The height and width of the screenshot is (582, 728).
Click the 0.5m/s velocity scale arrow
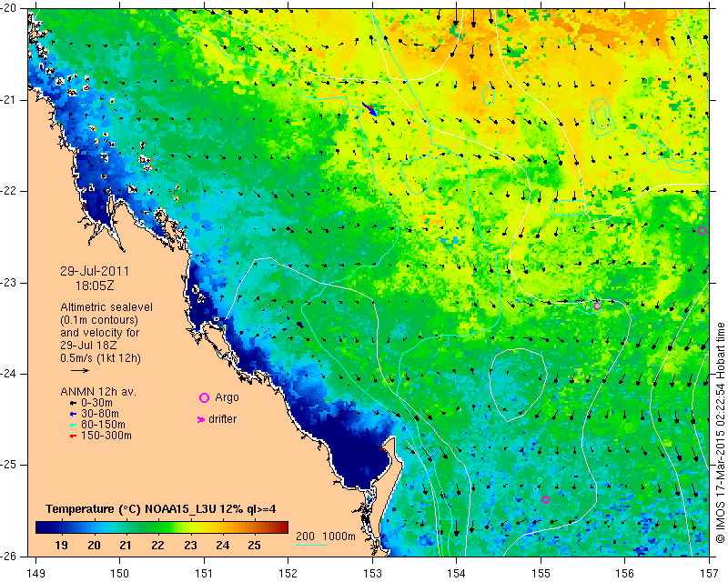pos(80,370)
